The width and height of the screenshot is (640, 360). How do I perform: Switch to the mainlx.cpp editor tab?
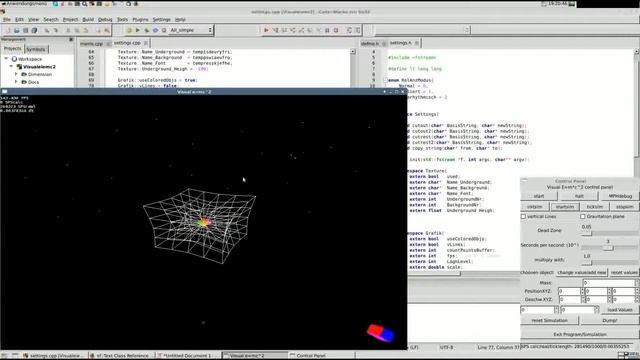coord(91,43)
